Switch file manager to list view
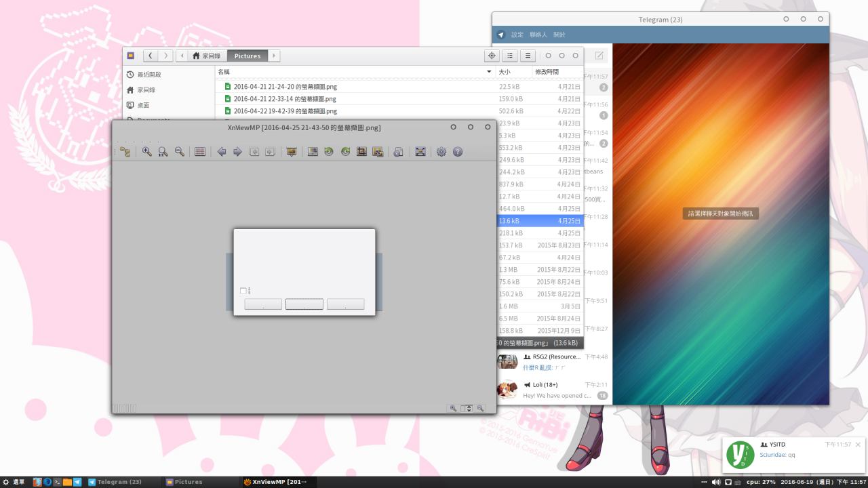Image resolution: width=868 pixels, height=488 pixels. tap(510, 56)
